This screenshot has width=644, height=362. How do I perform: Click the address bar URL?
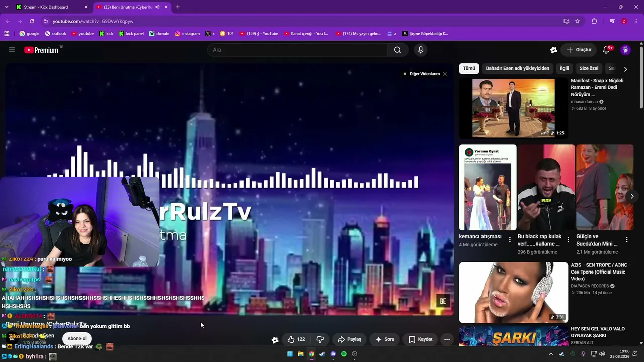(93, 21)
